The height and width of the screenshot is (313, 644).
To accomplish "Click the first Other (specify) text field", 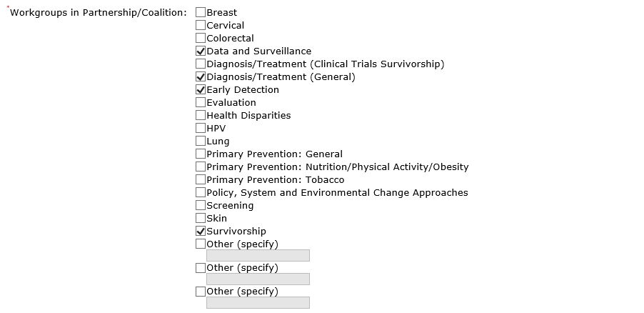I will 258,256.
